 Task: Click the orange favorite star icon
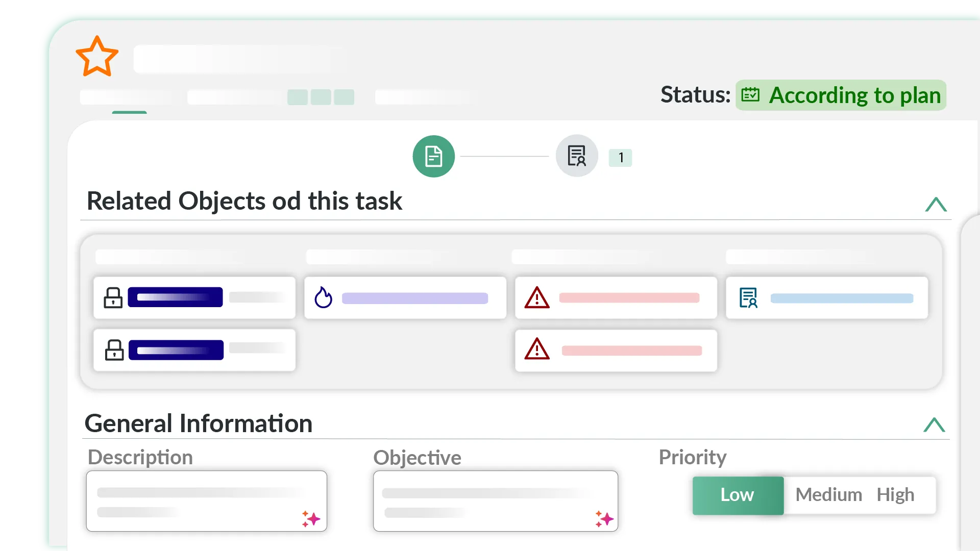pos(97,57)
